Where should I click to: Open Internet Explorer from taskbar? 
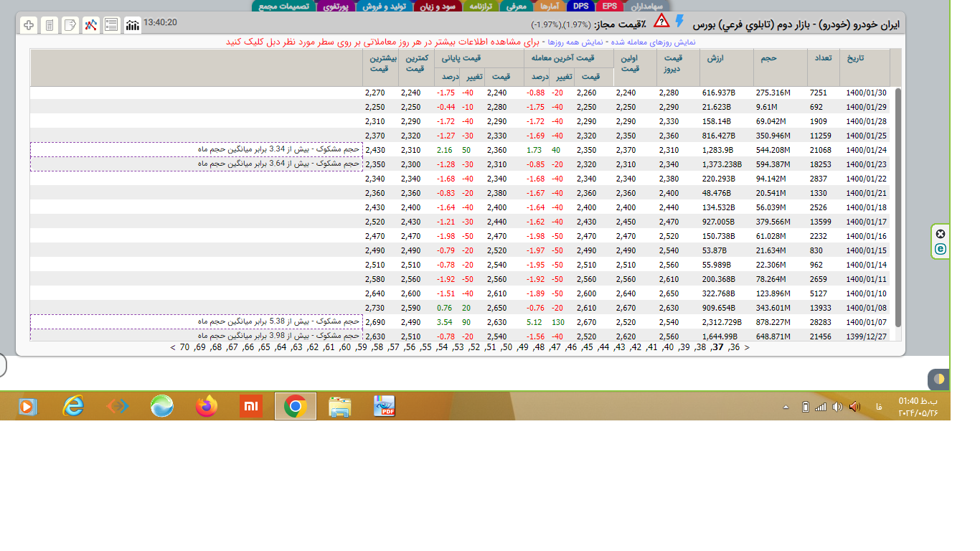[x=72, y=407]
